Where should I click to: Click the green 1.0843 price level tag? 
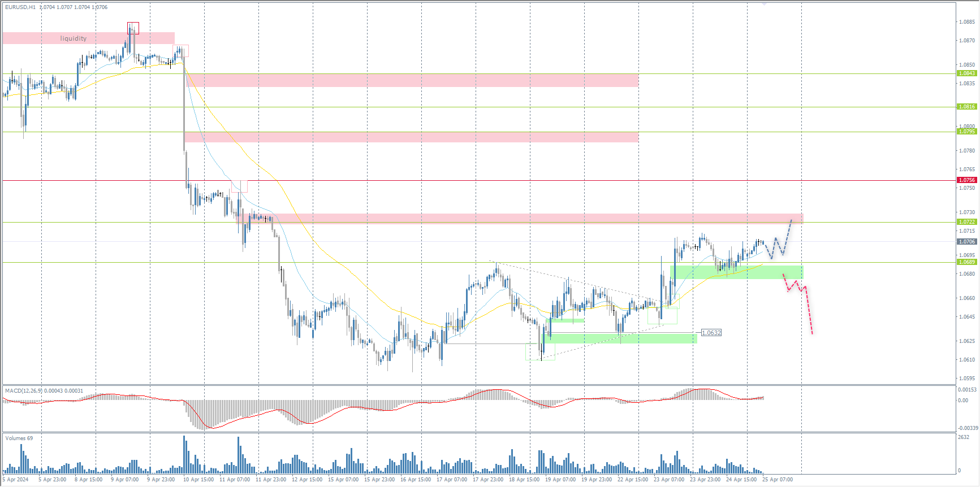click(x=966, y=73)
